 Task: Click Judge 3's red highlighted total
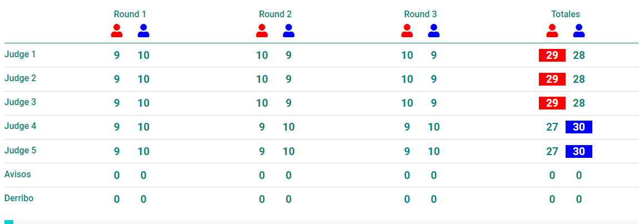pyautogui.click(x=552, y=103)
